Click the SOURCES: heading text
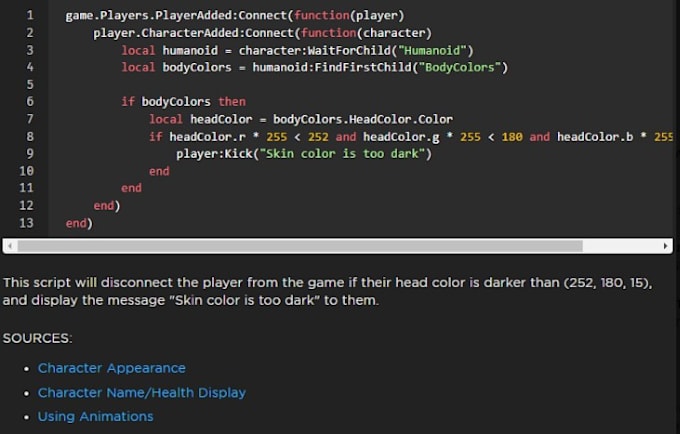Viewport: 680px width, 434px height. click(x=37, y=338)
